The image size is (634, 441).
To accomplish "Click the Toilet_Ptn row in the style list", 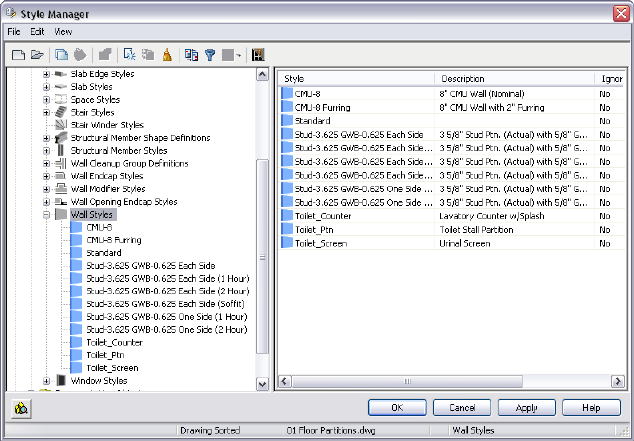I will coord(452,230).
